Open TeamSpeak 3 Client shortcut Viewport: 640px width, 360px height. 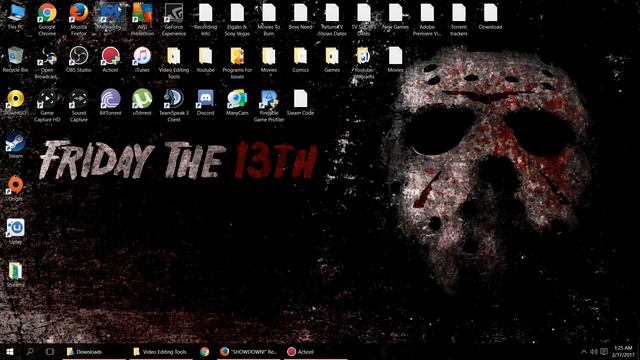[174, 106]
